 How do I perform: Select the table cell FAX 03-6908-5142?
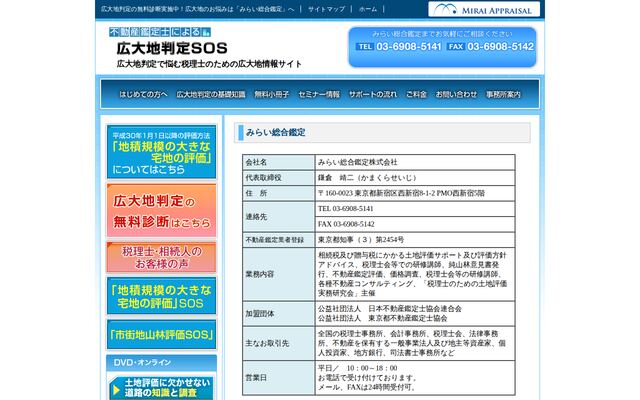click(415, 224)
